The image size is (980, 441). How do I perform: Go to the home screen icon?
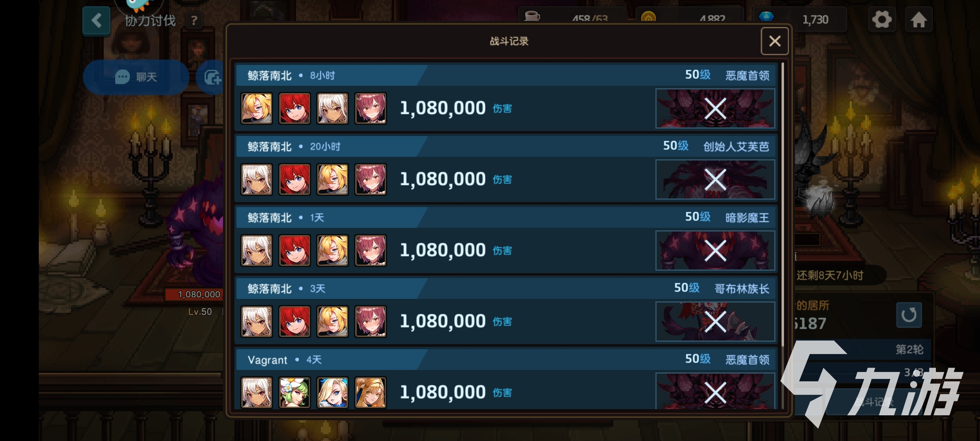919,19
